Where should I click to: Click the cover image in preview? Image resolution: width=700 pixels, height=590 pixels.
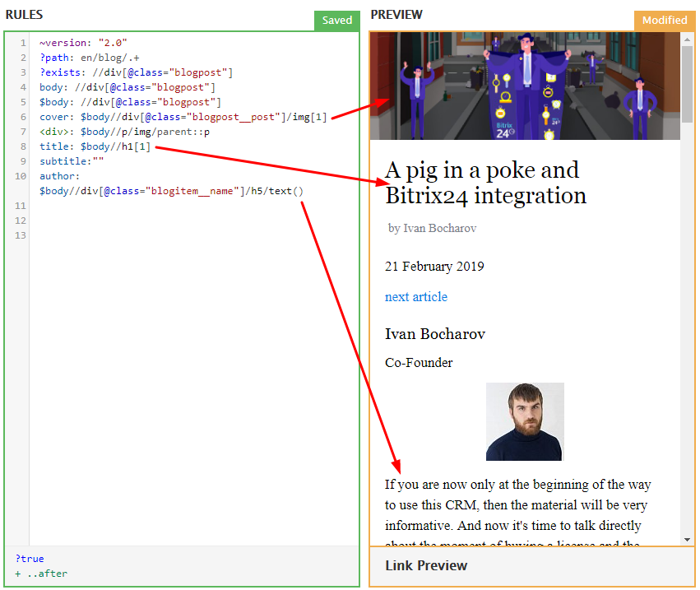pos(525,86)
